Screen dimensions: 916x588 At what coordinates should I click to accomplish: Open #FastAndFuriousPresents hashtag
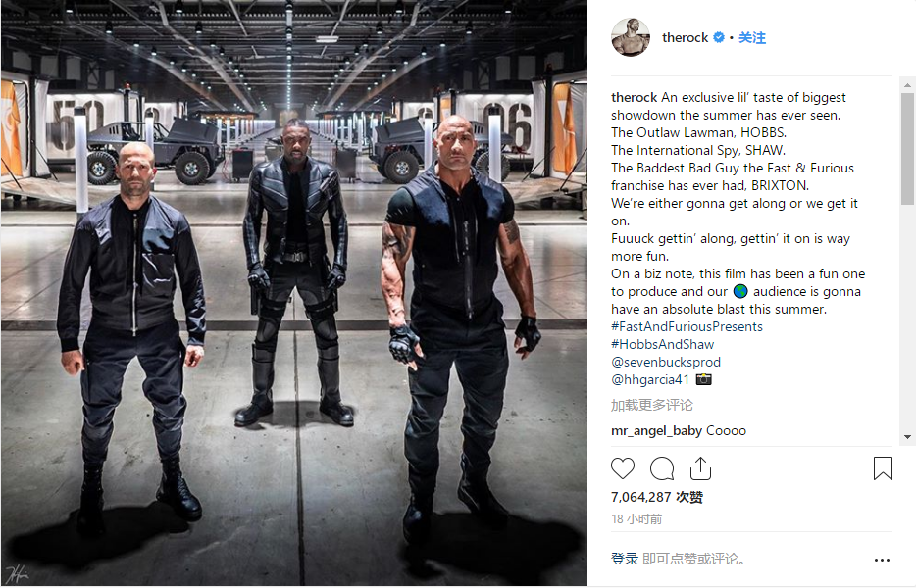[687, 326]
